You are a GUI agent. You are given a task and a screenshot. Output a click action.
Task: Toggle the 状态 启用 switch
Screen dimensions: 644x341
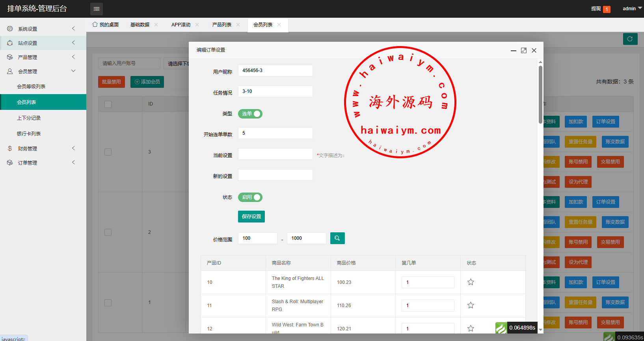pos(250,197)
